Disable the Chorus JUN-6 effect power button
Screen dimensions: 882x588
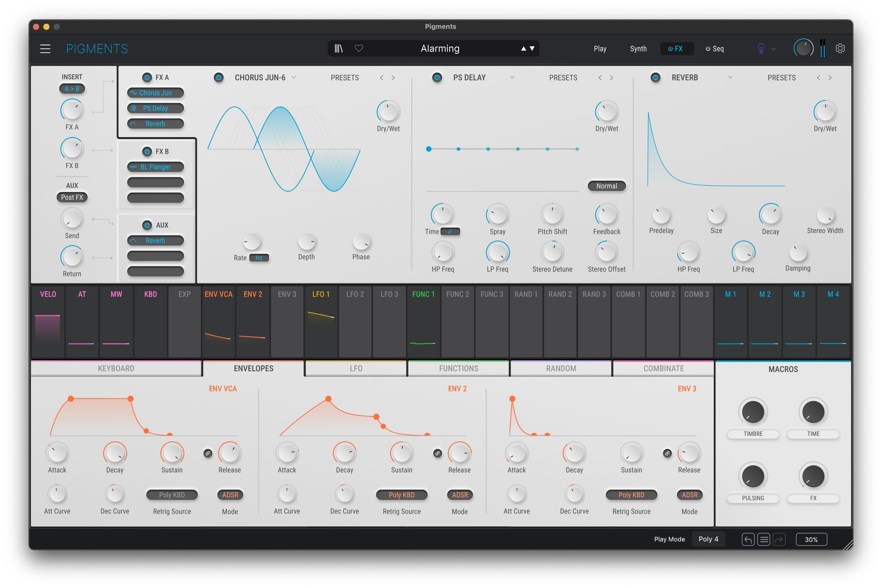(x=219, y=77)
